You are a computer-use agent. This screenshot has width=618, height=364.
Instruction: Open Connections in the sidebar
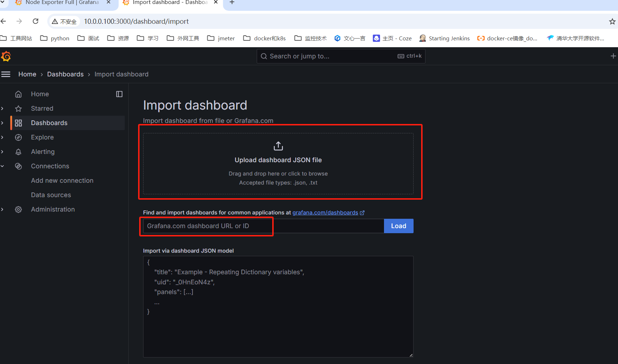(50, 166)
